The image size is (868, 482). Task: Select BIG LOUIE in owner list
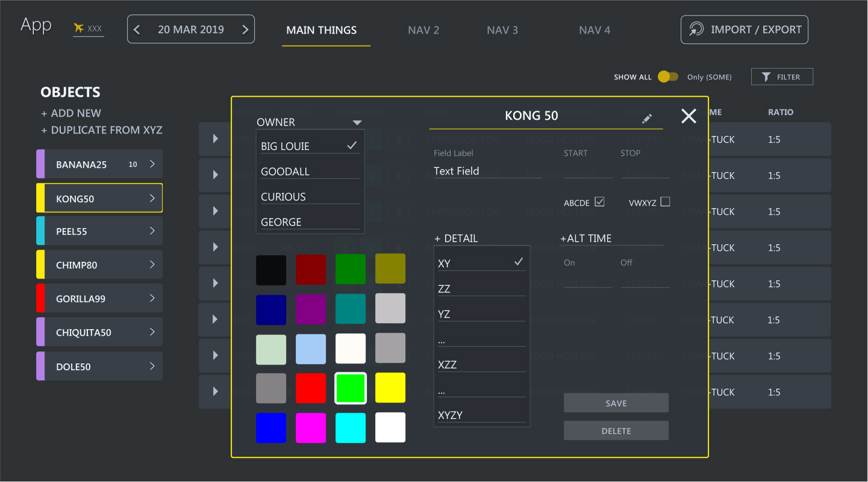point(310,146)
